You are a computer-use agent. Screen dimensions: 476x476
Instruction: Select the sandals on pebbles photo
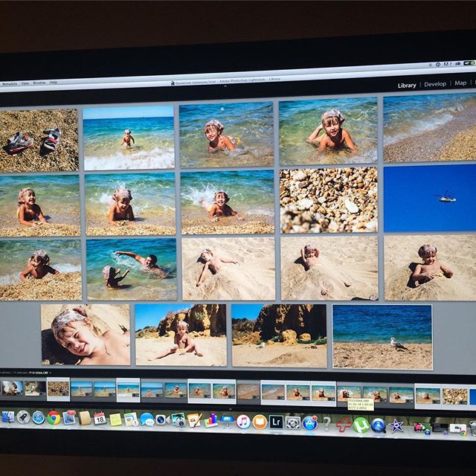point(39,140)
